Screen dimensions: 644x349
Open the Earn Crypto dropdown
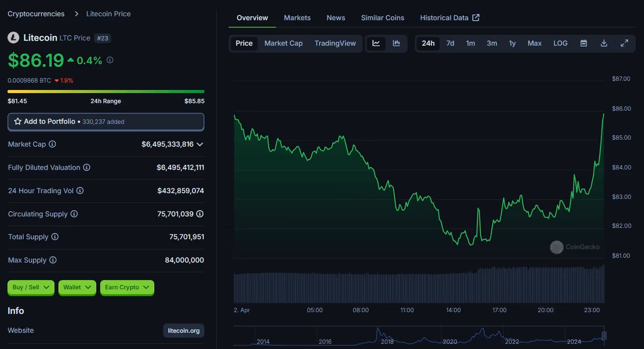(x=127, y=287)
